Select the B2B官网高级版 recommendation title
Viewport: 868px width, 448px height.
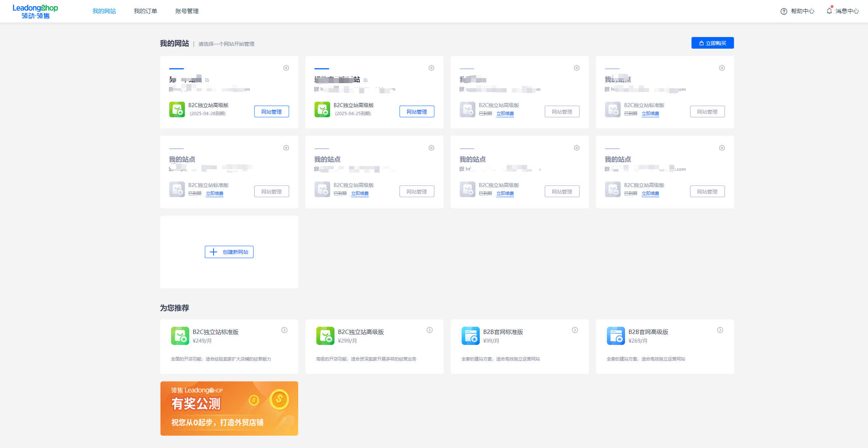(x=648, y=332)
